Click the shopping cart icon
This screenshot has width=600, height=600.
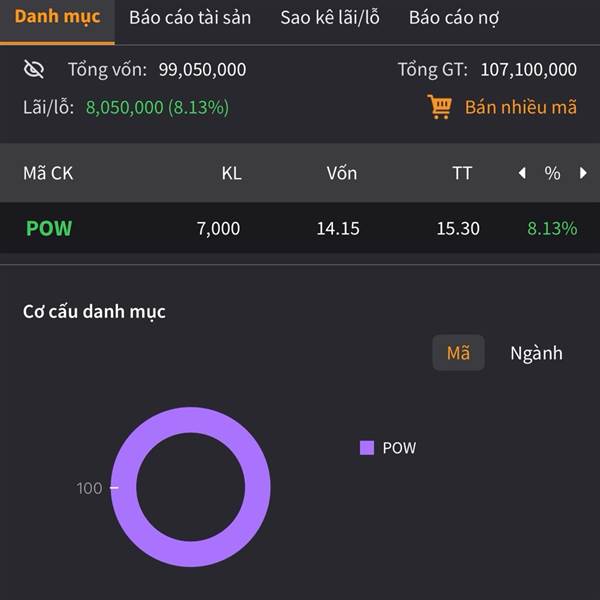[439, 107]
